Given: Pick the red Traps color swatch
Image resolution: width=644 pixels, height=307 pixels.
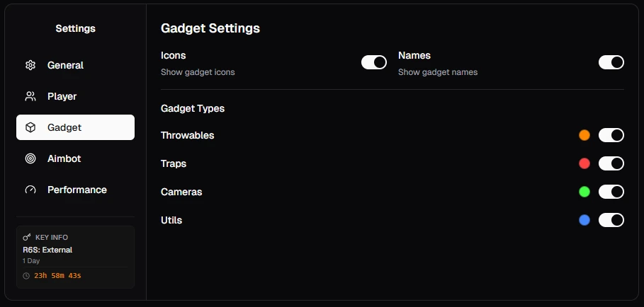Looking at the screenshot, I should [584, 163].
